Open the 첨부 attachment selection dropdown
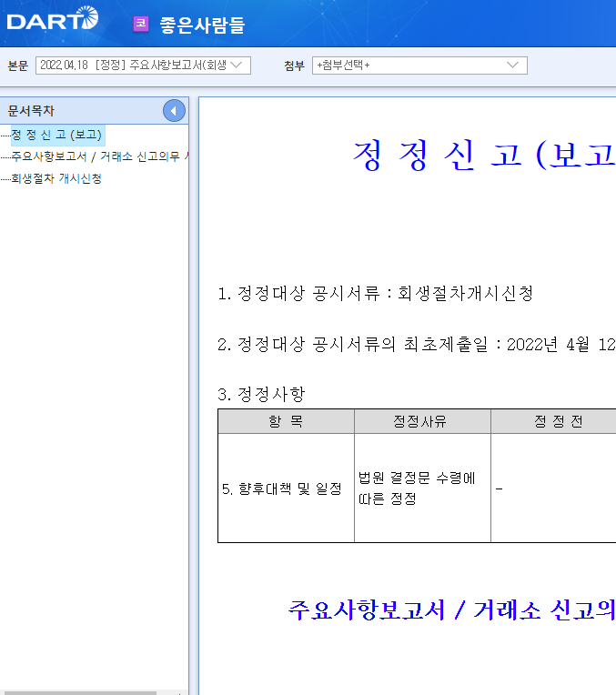Viewport: 616px width, 695px height. 419,65
